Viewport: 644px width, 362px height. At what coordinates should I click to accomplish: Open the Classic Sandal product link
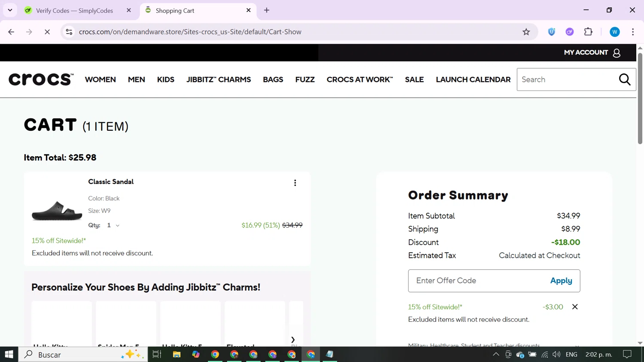111,181
